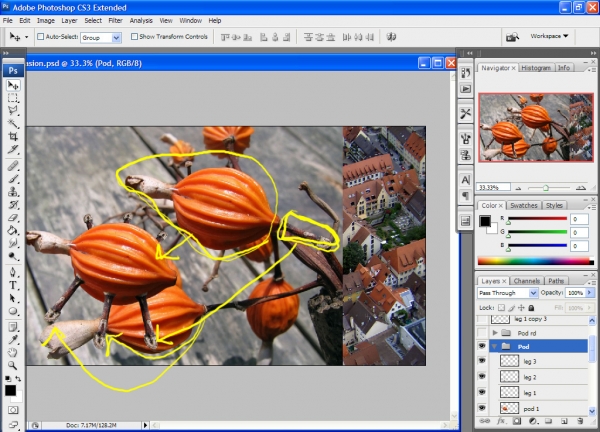Select the Crop tool
Viewport: 600px width, 432px height.
click(13, 136)
